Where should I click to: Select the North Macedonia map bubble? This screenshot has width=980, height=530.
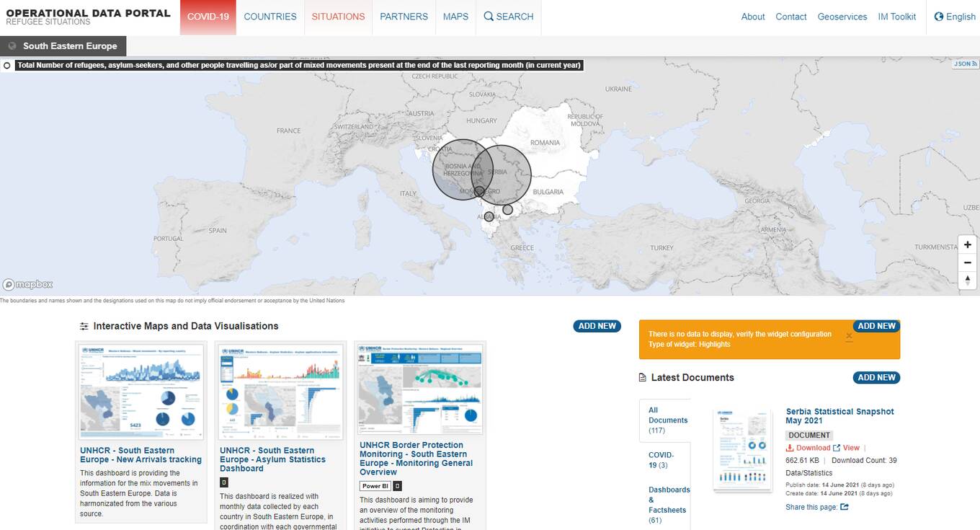click(507, 209)
